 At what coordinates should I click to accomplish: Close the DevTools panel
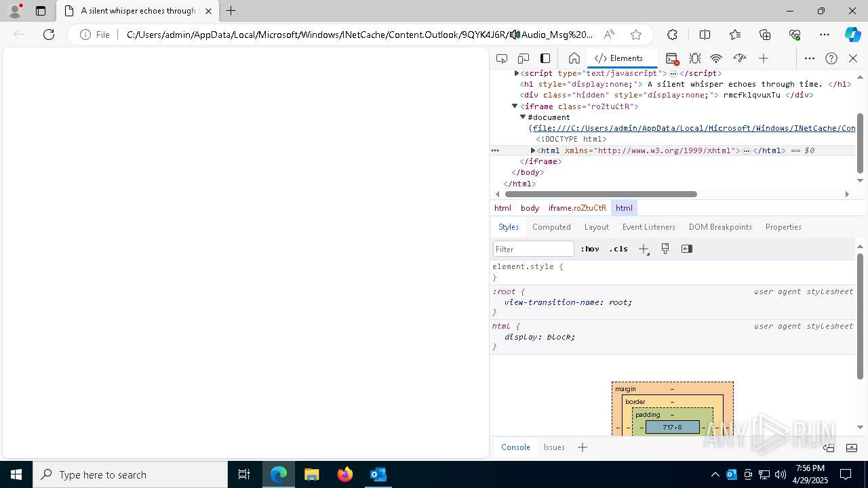pos(853,58)
